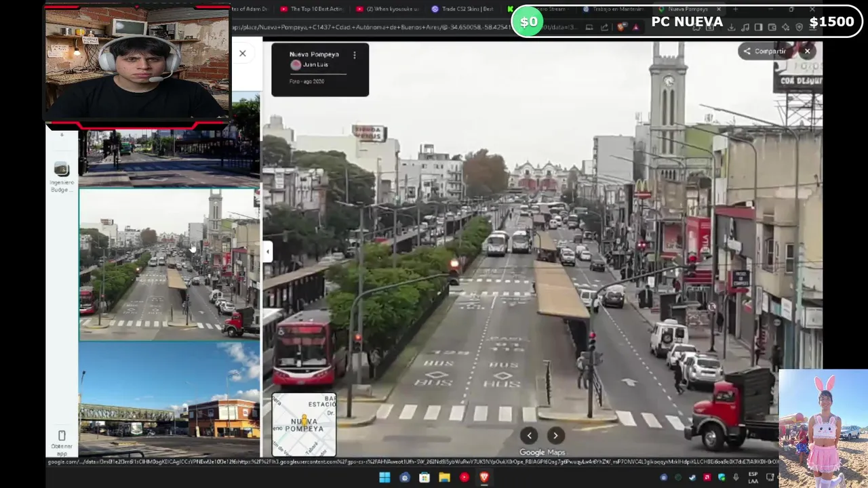This screenshot has height=488, width=868.
Task: Click the Brave Rewards triangle icon
Action: (x=636, y=27)
